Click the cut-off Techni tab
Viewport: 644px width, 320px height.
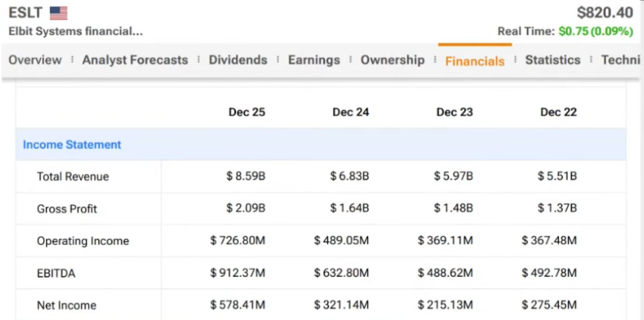click(x=621, y=60)
